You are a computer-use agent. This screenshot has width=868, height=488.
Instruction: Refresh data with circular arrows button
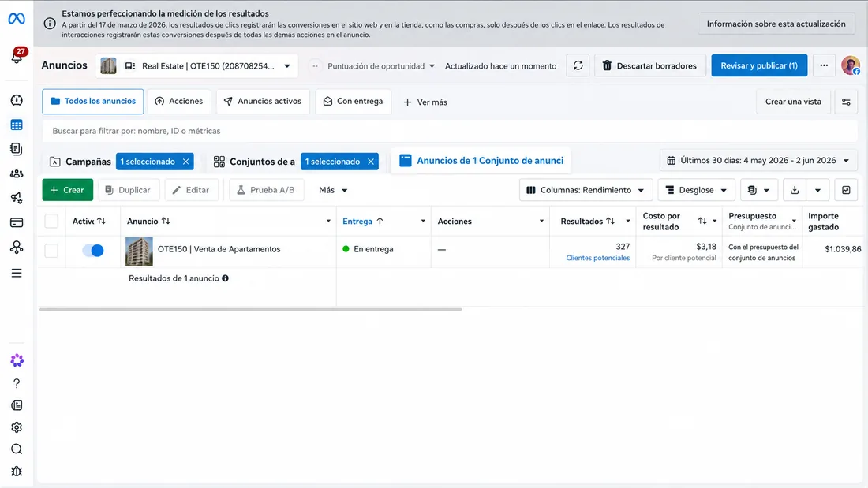pos(578,65)
